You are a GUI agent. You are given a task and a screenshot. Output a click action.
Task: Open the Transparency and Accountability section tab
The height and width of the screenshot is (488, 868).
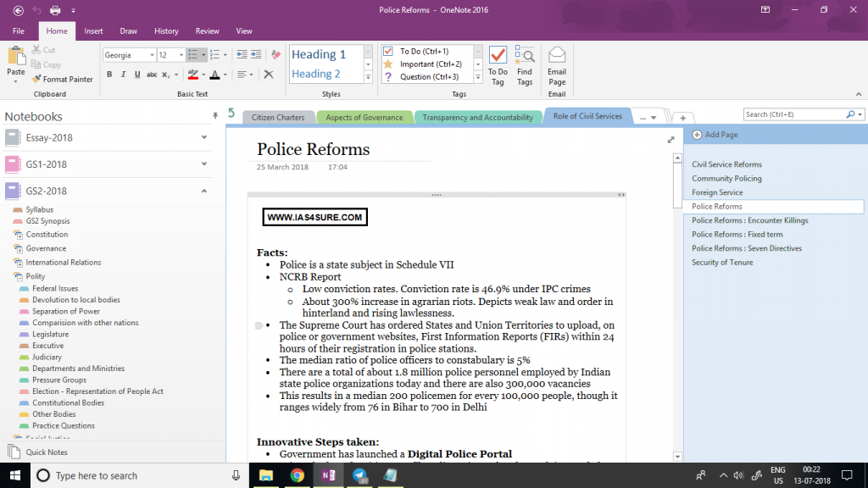coord(478,117)
